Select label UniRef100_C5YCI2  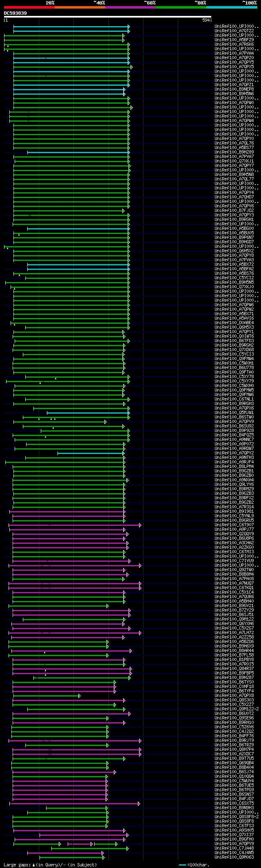point(234,278)
